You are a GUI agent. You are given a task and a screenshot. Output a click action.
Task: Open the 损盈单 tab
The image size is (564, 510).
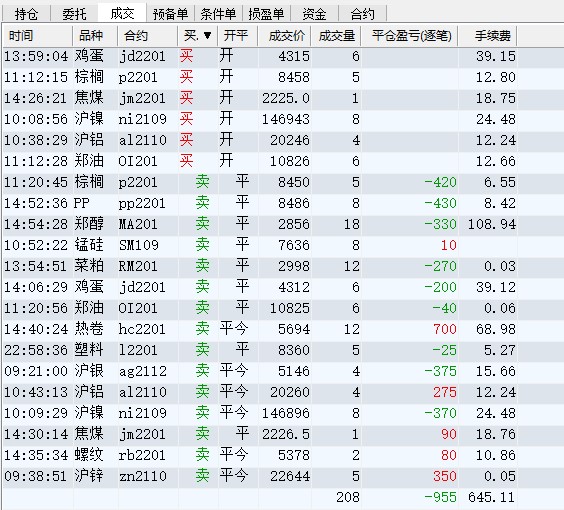point(266,14)
